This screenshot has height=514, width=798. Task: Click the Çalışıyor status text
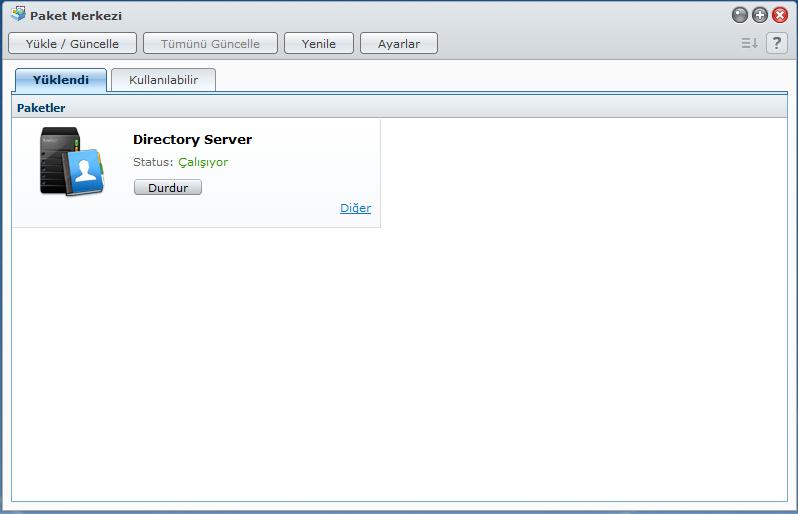[203, 162]
